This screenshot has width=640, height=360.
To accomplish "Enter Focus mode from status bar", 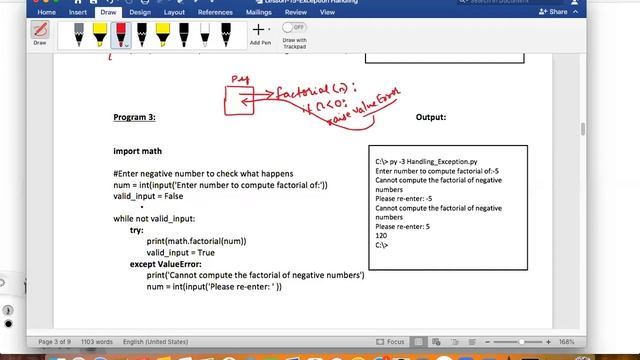I will click(x=390, y=342).
